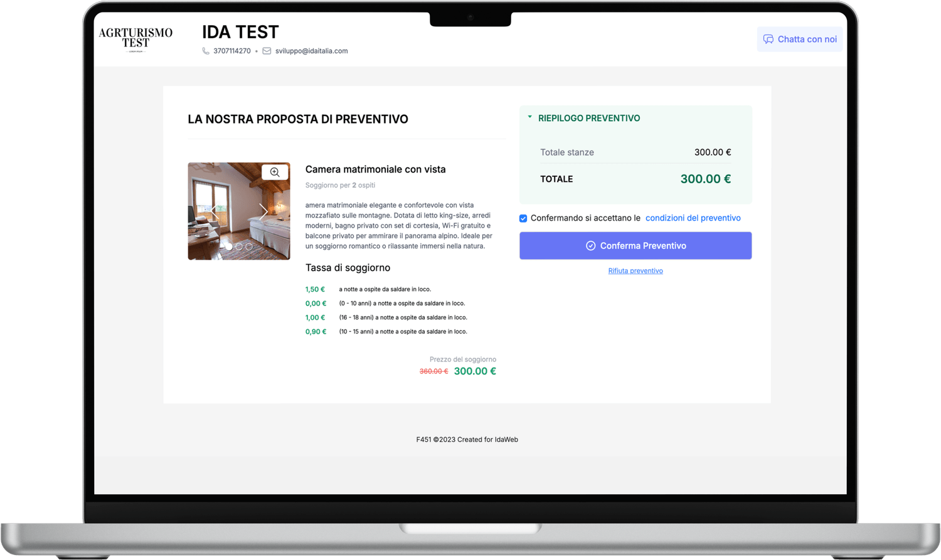This screenshot has height=560, width=941.
Task: Go to next room photo with right arrow
Action: coord(263,212)
